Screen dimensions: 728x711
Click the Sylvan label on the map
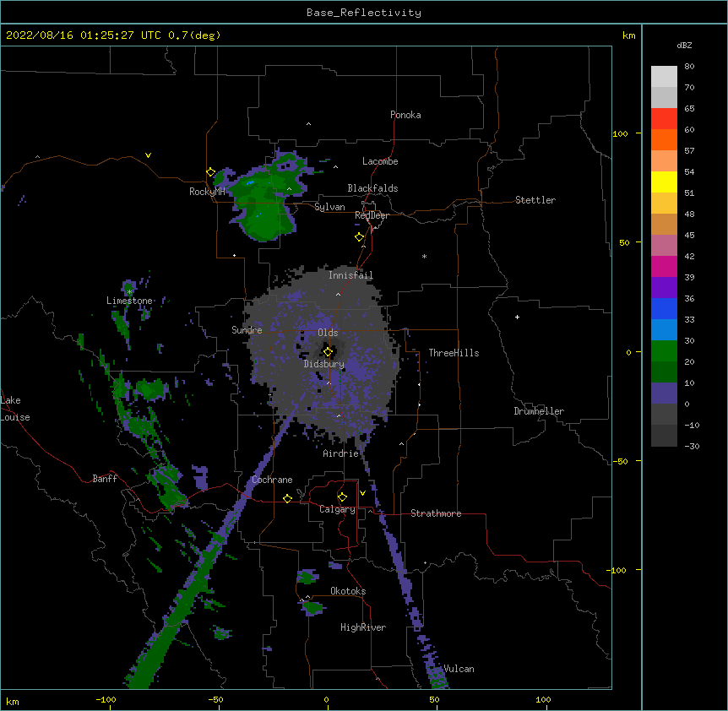pyautogui.click(x=329, y=207)
